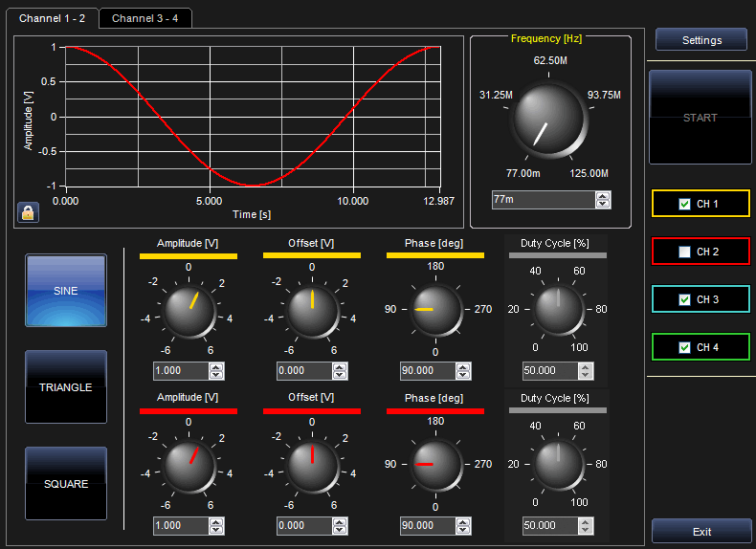Select the TRIANGLE waveform button

click(66, 387)
